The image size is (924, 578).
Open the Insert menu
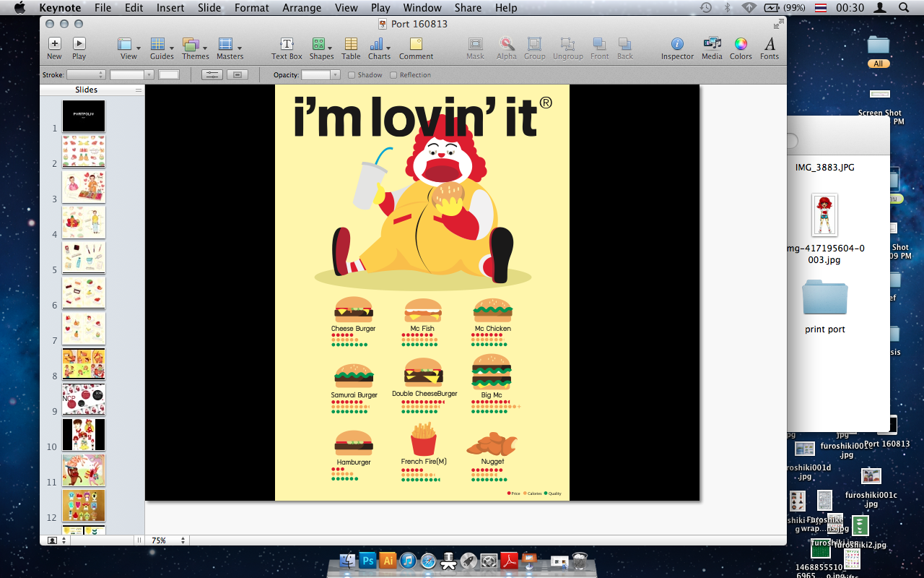[170, 8]
